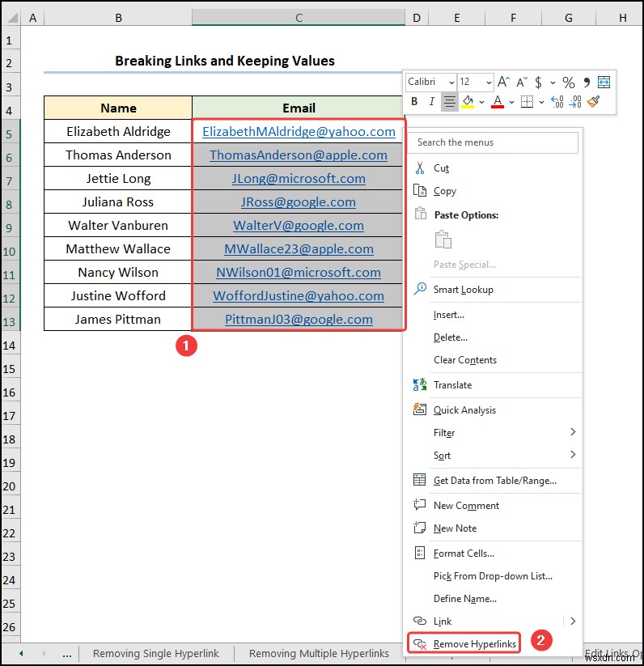Open borders dropdown arrow
The image size is (644, 666).
[x=541, y=102]
